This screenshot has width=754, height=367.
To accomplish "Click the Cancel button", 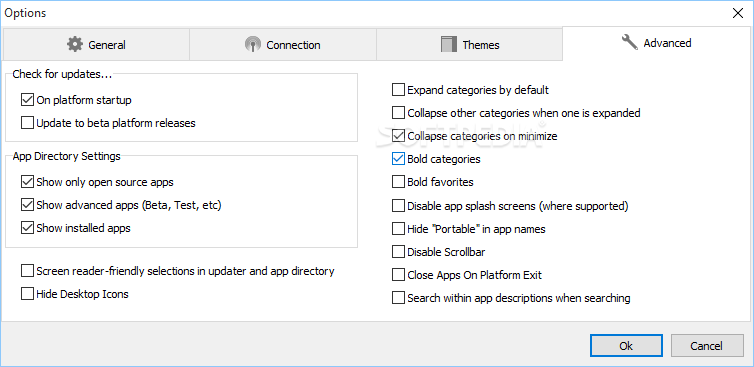I will [x=707, y=345].
